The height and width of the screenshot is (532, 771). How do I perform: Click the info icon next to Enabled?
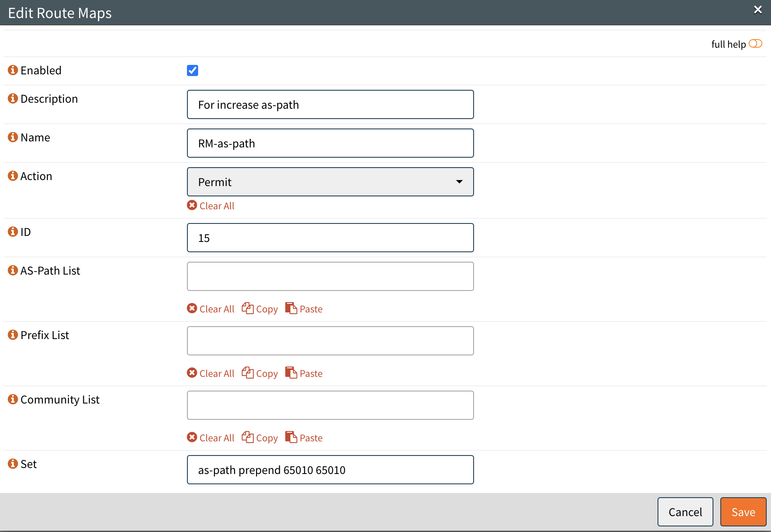coord(13,70)
